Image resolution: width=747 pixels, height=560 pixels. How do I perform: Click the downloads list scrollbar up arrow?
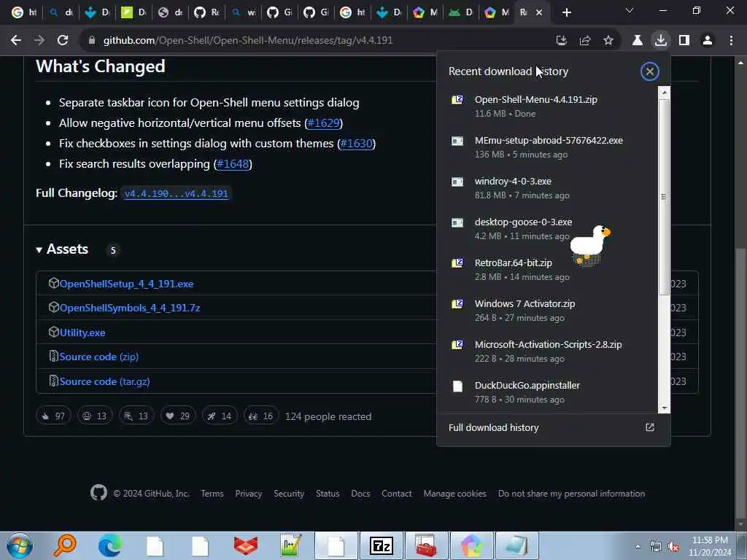pyautogui.click(x=664, y=93)
